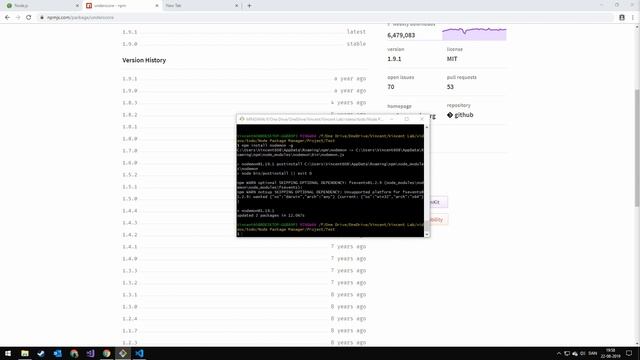Select Git Bash taskbar icon

pos(123,353)
